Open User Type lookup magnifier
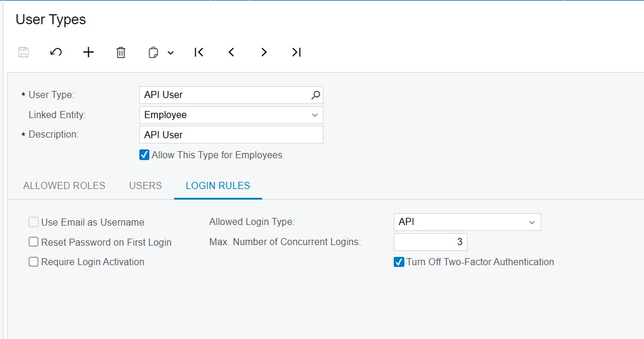644x339 pixels. pos(316,94)
